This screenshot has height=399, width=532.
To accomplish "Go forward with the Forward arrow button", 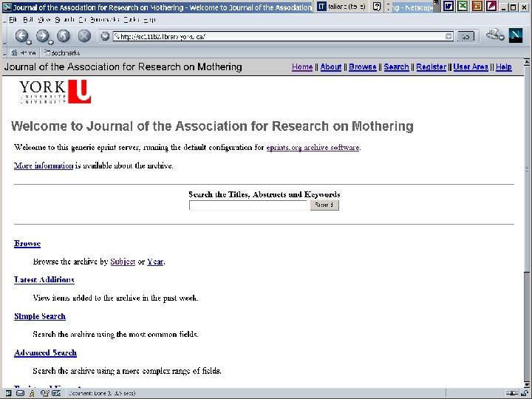I will click(42, 35).
